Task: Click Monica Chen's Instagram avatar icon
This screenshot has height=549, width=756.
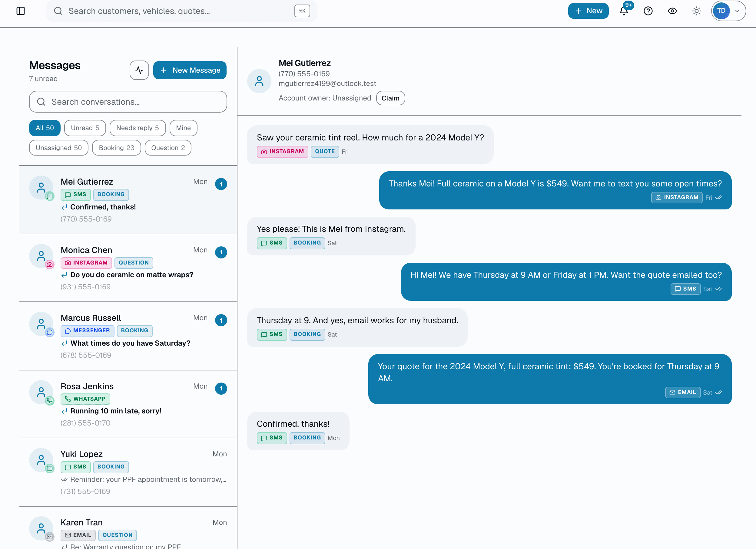Action: [x=50, y=265]
